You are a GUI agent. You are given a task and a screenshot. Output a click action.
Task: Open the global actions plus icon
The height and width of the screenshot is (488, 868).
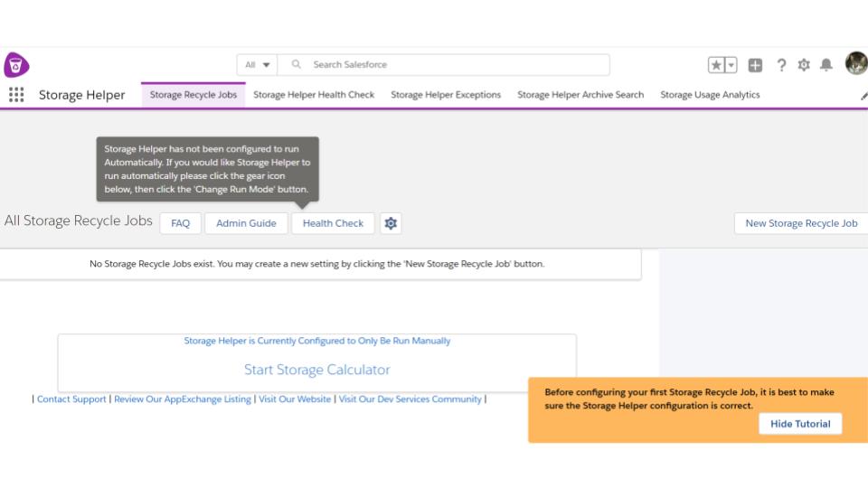(x=755, y=65)
